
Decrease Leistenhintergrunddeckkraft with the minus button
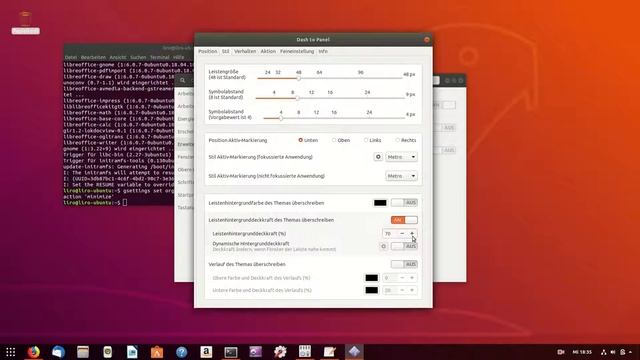coord(402,233)
